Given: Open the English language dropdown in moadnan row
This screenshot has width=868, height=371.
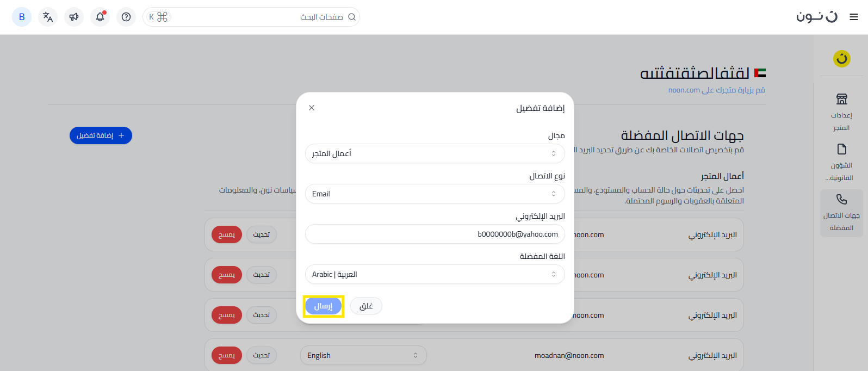Looking at the screenshot, I should point(363,355).
